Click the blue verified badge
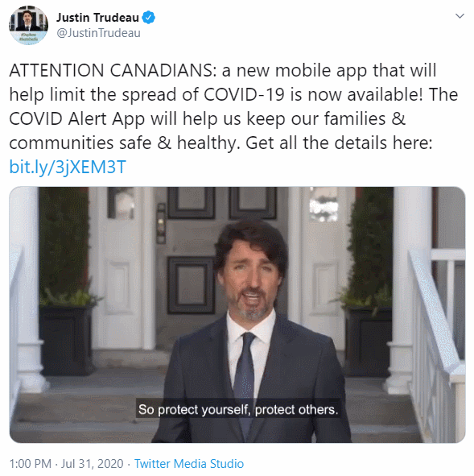The width and height of the screenshot is (474, 476). click(149, 17)
